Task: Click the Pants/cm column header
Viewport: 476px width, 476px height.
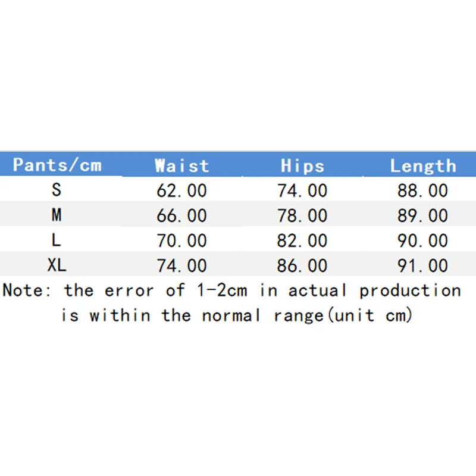Action: [x=57, y=165]
